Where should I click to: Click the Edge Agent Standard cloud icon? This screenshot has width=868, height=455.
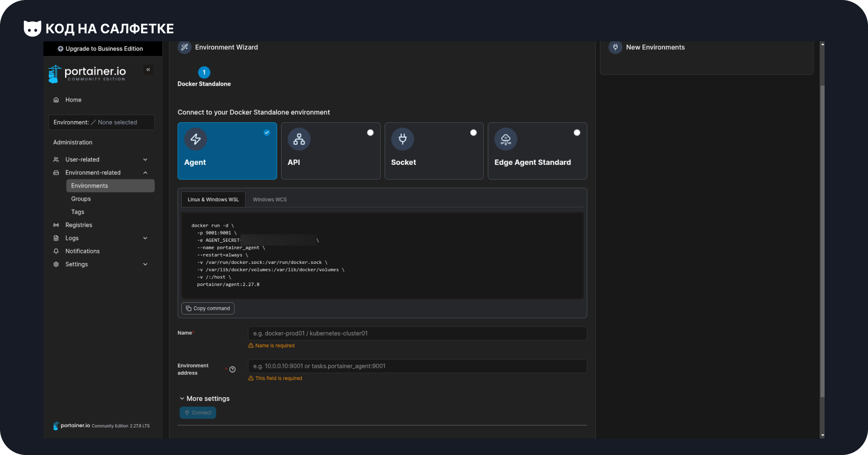tap(506, 139)
